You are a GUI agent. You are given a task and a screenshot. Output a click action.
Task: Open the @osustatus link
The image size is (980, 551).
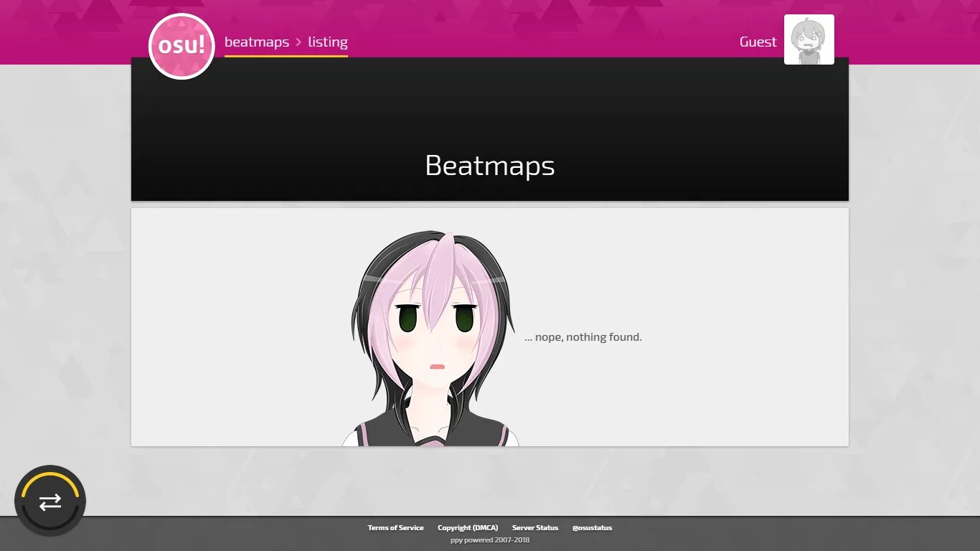(592, 528)
